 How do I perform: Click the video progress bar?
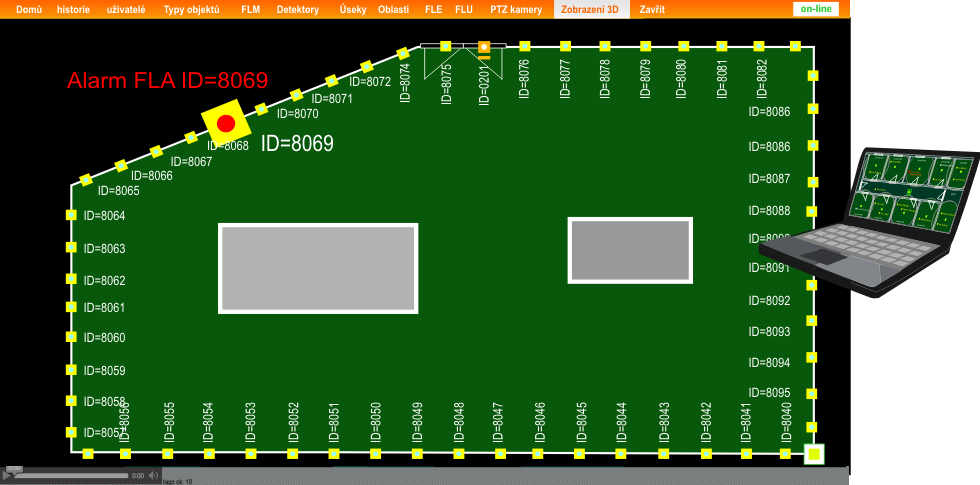click(x=71, y=476)
